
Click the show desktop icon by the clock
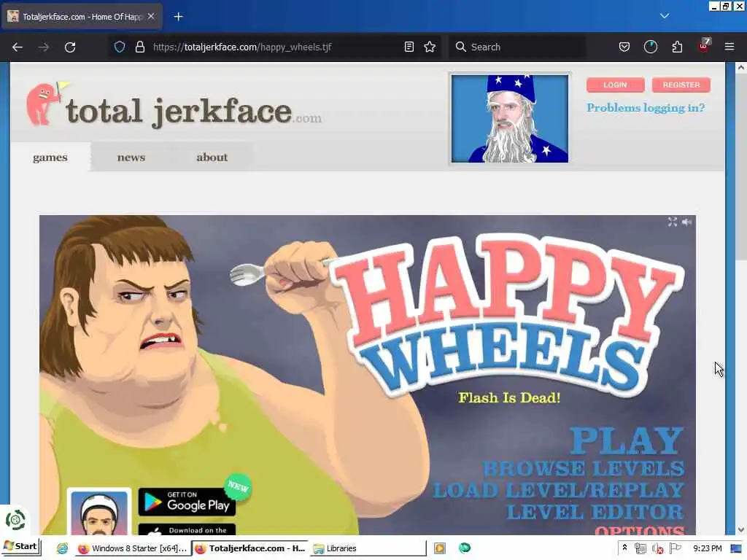(x=736, y=548)
